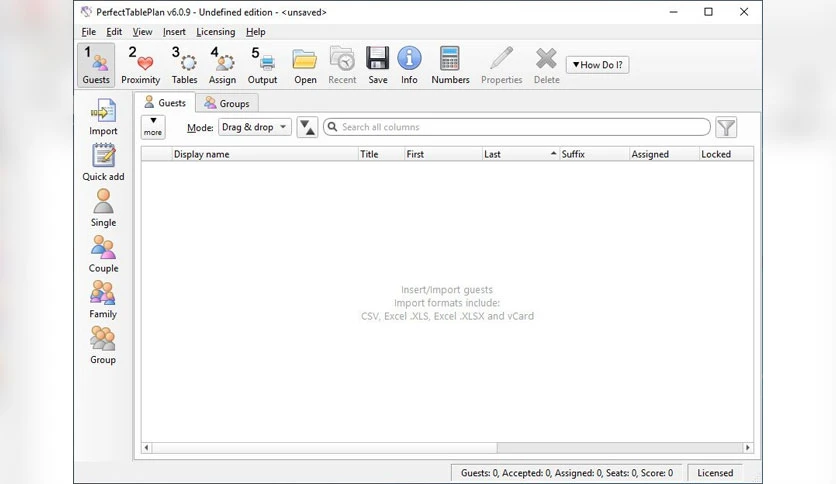Switch to the Tables pane
836x484 pixels.
coord(184,66)
